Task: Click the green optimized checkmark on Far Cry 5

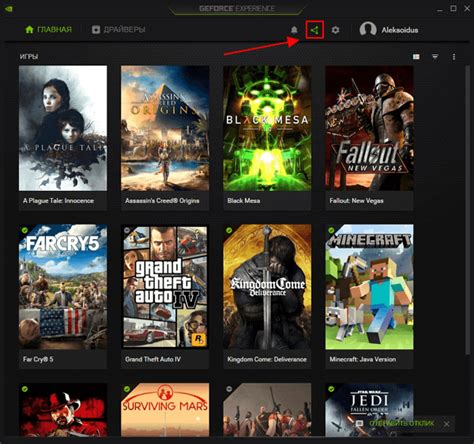Action: click(24, 230)
